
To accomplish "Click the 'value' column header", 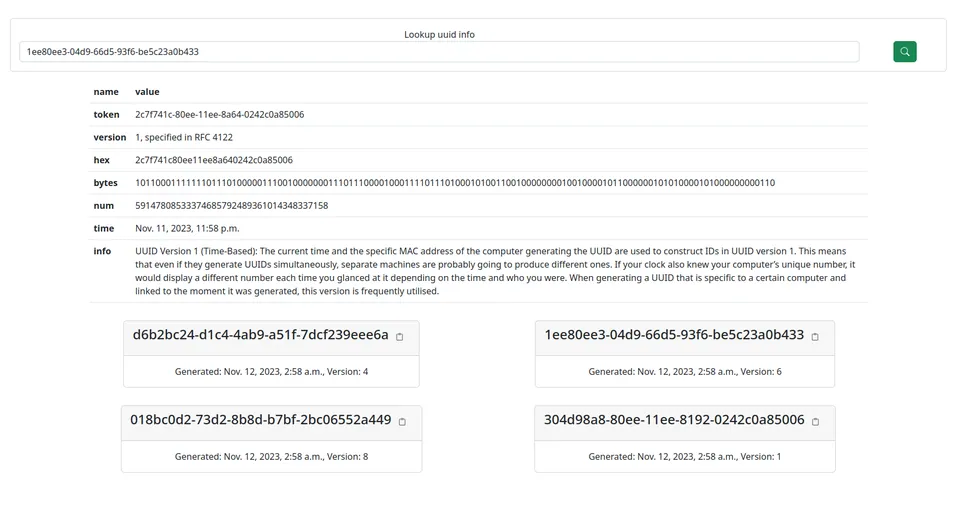I will tap(147, 92).
